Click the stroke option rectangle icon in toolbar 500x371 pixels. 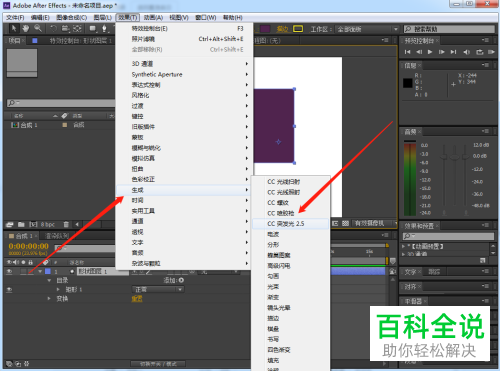(x=298, y=29)
